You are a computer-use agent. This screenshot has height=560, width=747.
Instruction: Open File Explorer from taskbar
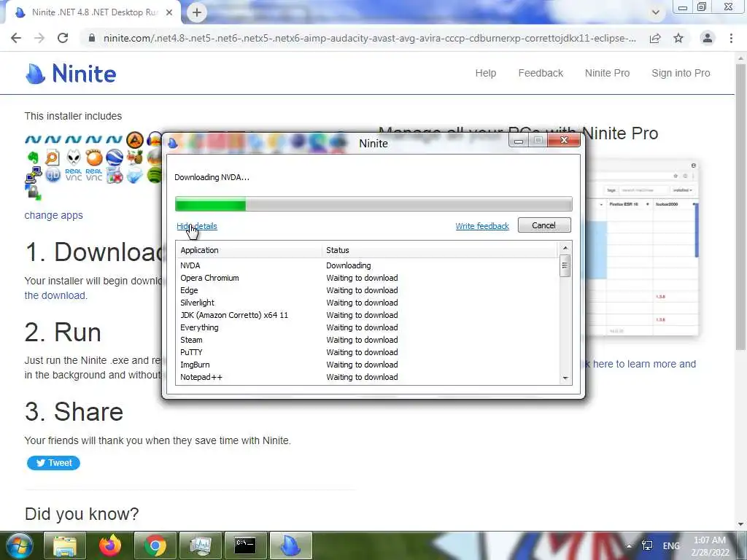point(64,545)
